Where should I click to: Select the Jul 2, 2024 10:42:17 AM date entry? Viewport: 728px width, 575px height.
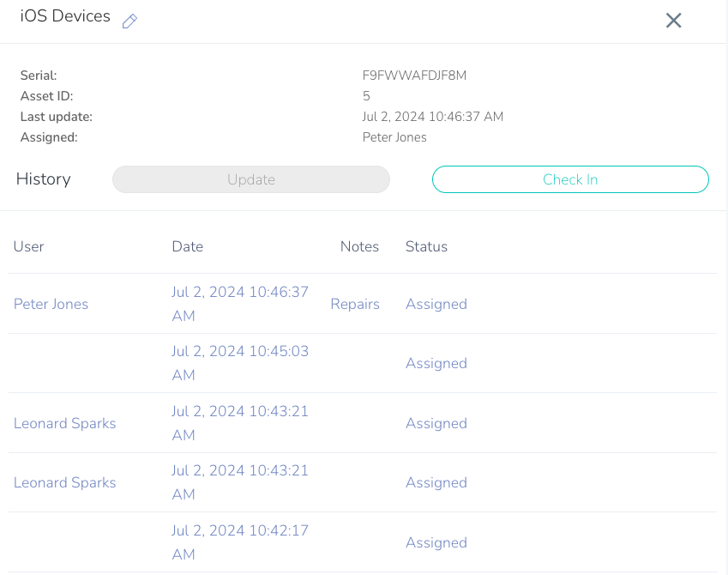point(240,542)
